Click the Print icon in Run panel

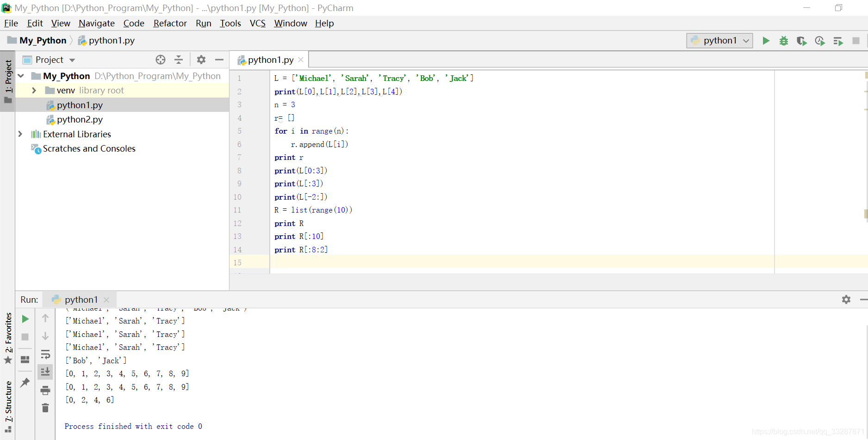(x=45, y=391)
